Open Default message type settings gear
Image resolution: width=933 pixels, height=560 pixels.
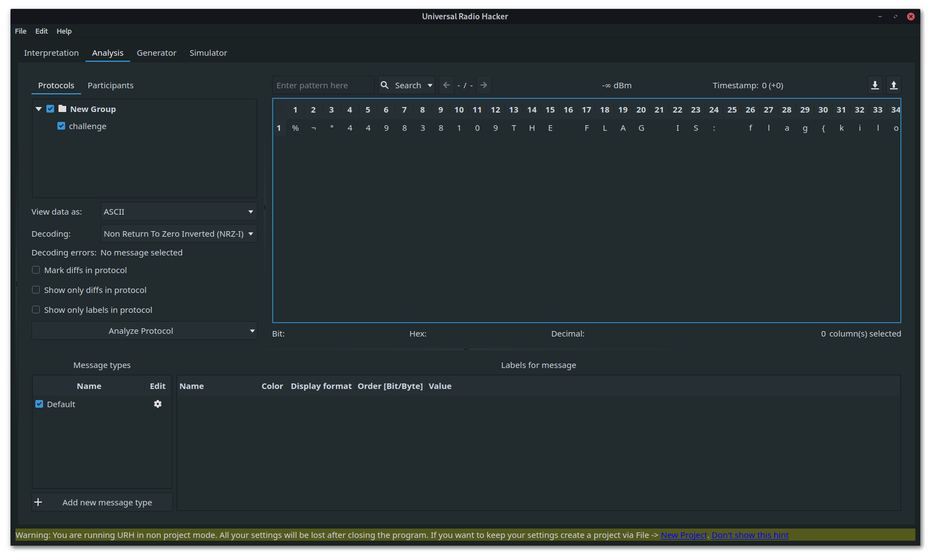click(x=158, y=404)
